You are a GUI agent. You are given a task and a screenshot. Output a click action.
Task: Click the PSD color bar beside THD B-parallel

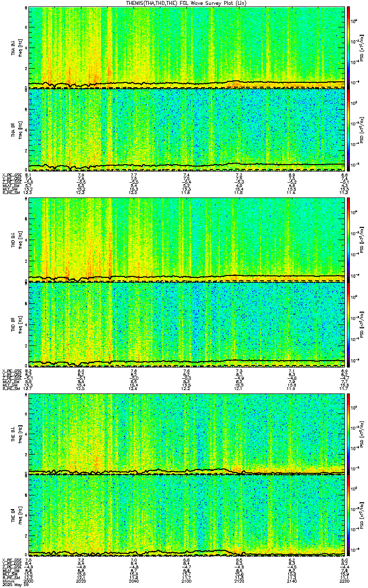click(x=348, y=324)
